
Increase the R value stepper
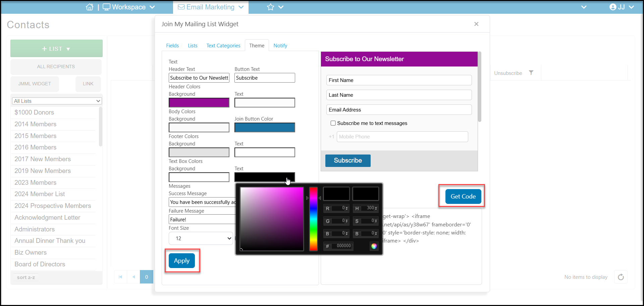tap(347, 207)
